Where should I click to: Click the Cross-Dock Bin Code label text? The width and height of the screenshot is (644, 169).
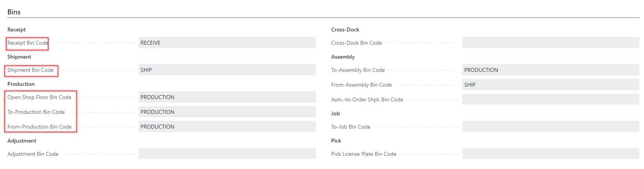tap(356, 43)
